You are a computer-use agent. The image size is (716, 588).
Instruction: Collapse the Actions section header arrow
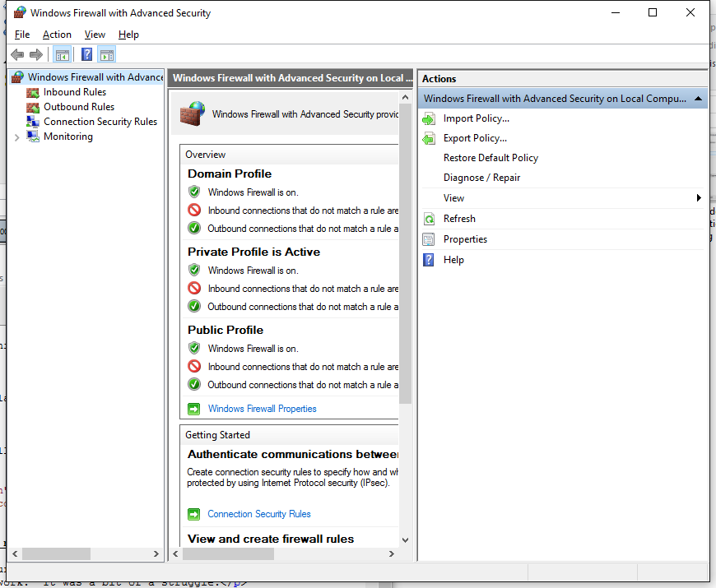(x=698, y=99)
